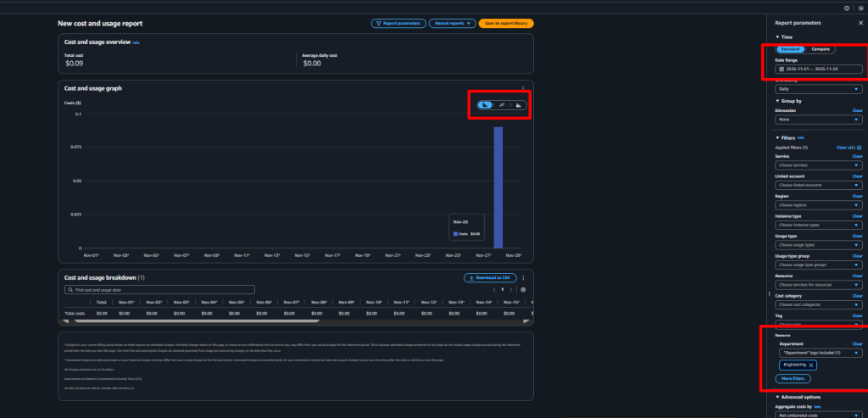868x418 pixels.
Task: Switch graph to line chart view
Action: click(x=502, y=105)
